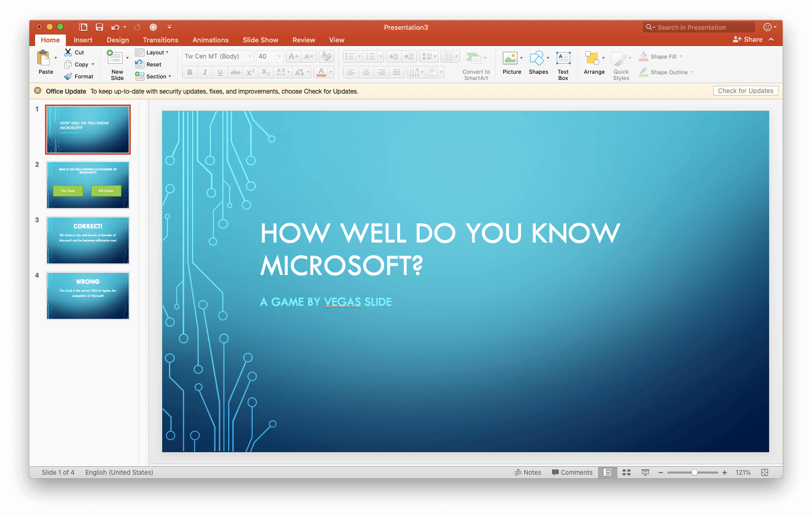The image size is (812, 517).
Task: Center the text alignment
Action: coord(366,72)
